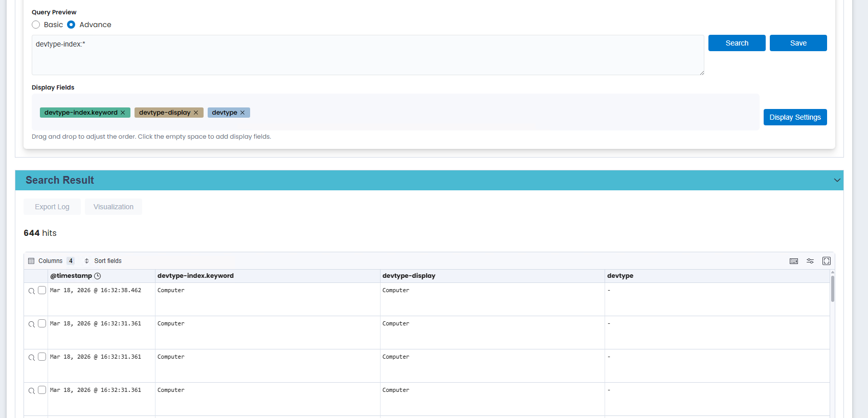Open the Columns selector
Screen dimensions: 868x418
coord(51,261)
